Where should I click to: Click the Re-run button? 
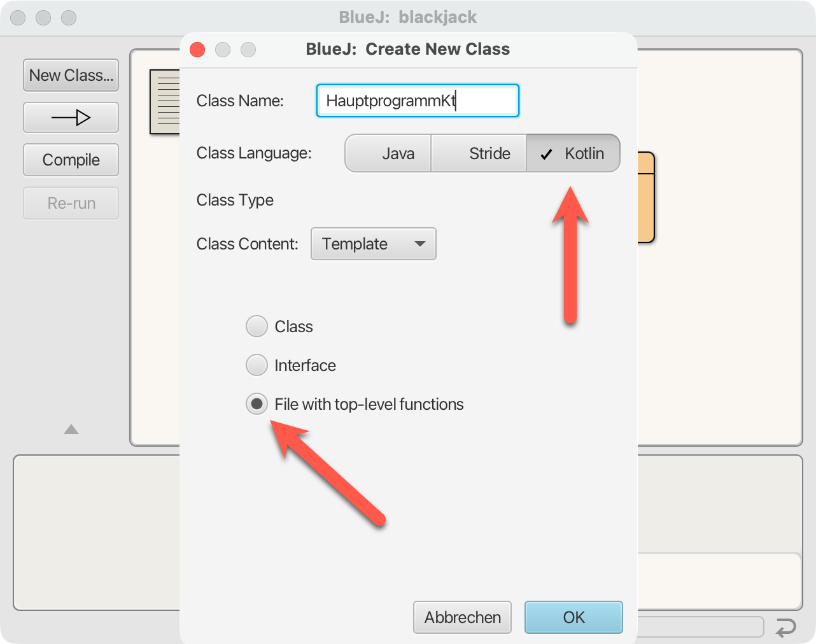71,203
